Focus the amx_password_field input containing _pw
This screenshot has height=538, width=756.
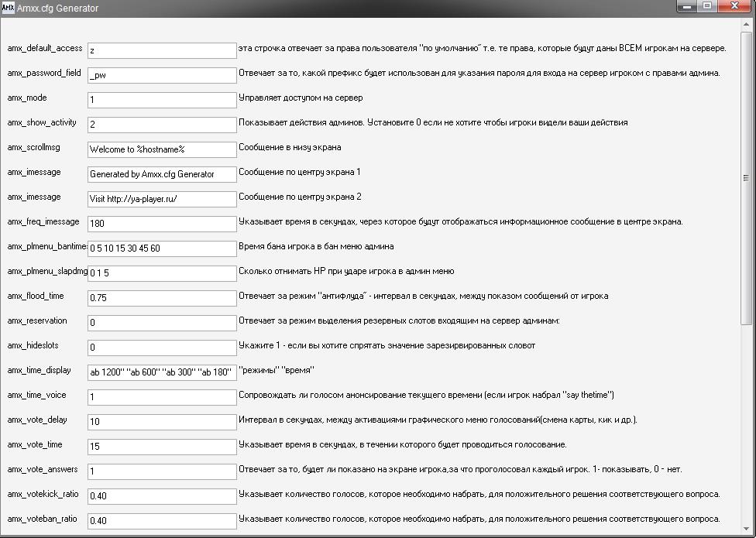pyautogui.click(x=162, y=75)
